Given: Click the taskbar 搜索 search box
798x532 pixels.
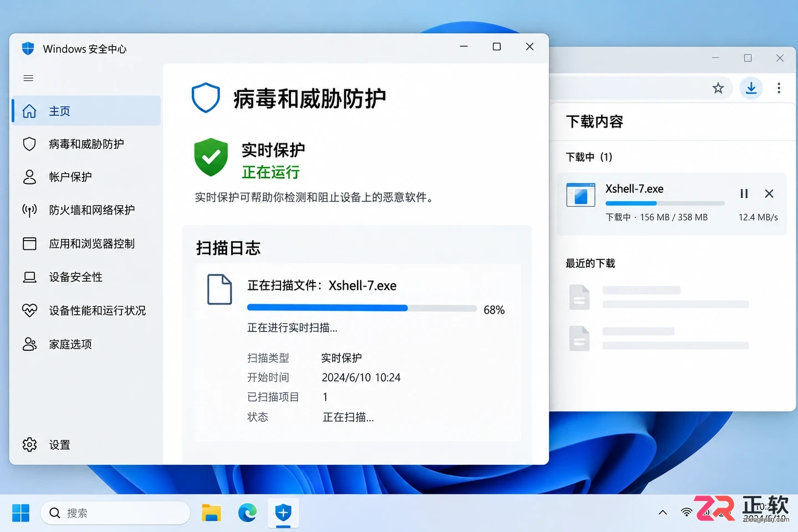Looking at the screenshot, I should click(x=115, y=513).
